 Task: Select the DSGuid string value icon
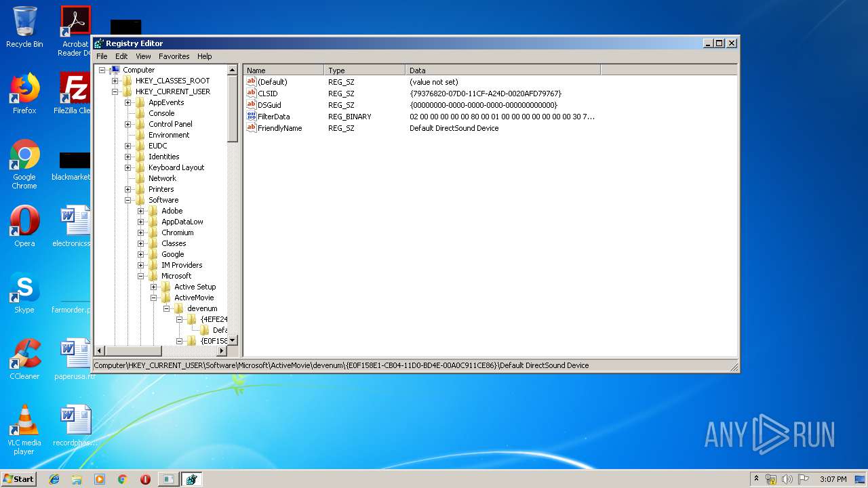click(252, 105)
